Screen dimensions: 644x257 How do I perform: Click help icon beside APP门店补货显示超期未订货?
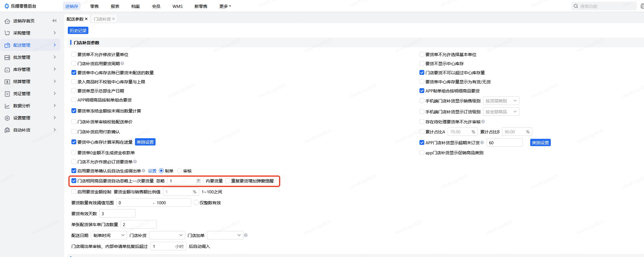pos(482,142)
